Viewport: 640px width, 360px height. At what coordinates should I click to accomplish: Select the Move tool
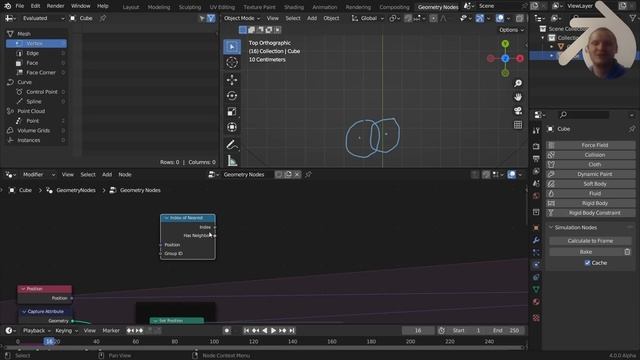point(232,80)
